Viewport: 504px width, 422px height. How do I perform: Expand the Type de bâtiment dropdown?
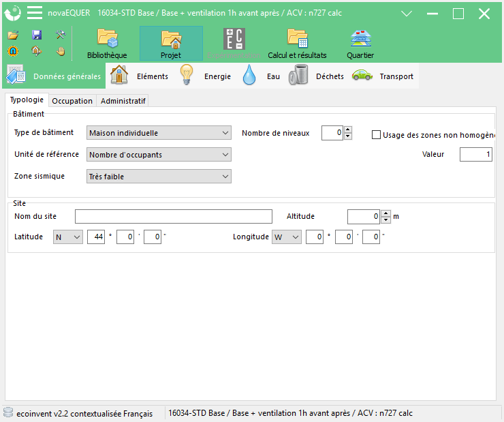point(159,133)
